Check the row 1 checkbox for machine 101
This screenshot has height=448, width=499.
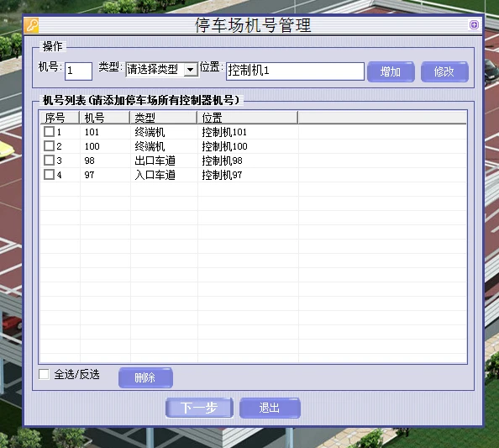[49, 131]
